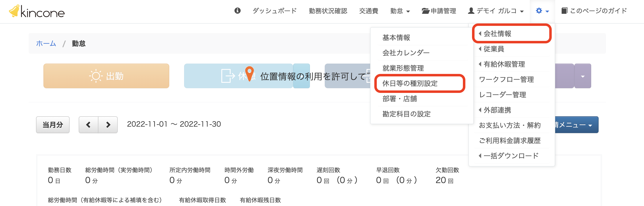644x206 pixels.
Task: Choose ワークフロー管理 in settings menu
Action: click(x=506, y=79)
